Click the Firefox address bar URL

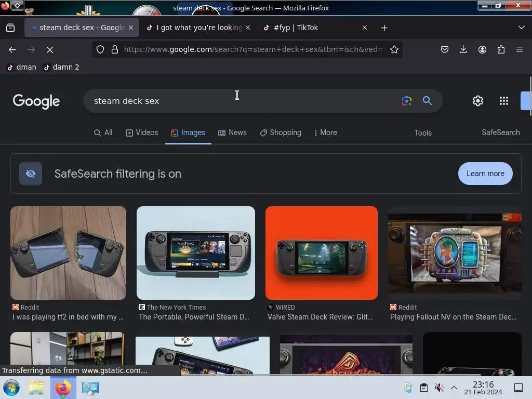click(253, 49)
